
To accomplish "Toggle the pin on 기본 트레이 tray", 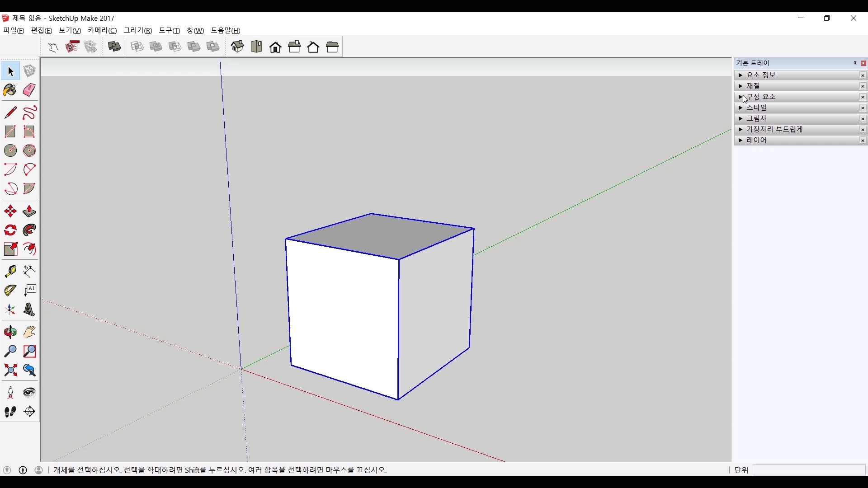I will [x=855, y=63].
